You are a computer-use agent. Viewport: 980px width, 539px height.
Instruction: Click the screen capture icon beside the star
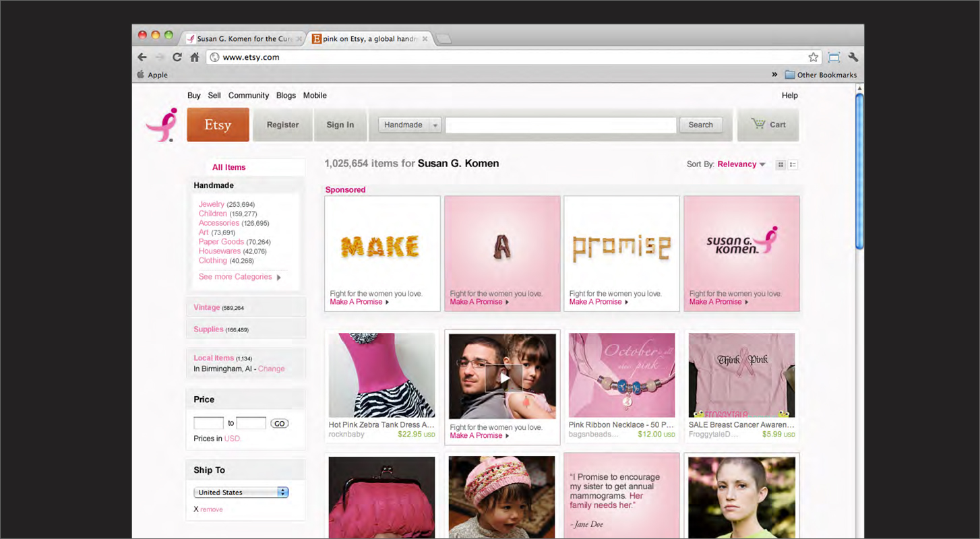[834, 57]
